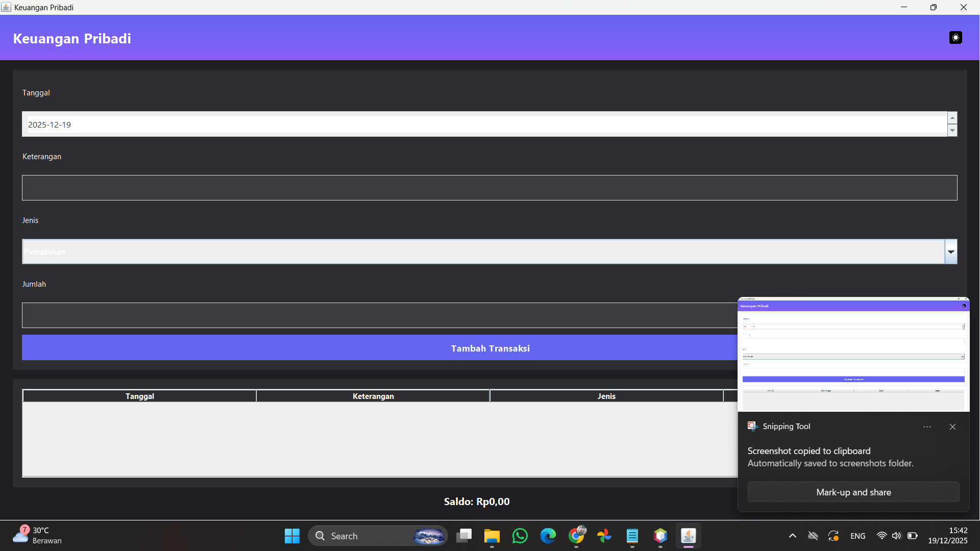Toggle light/dark theme sun icon
Screen dimensions: 980x551
955,38
